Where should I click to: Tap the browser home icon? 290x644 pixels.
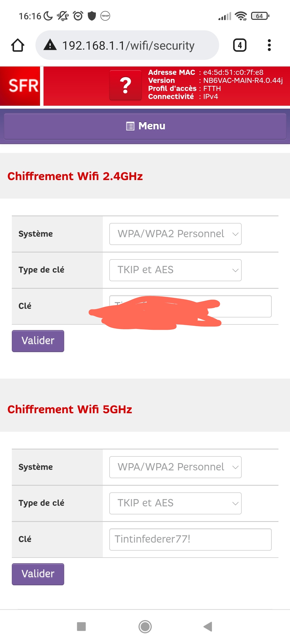pos(18,45)
